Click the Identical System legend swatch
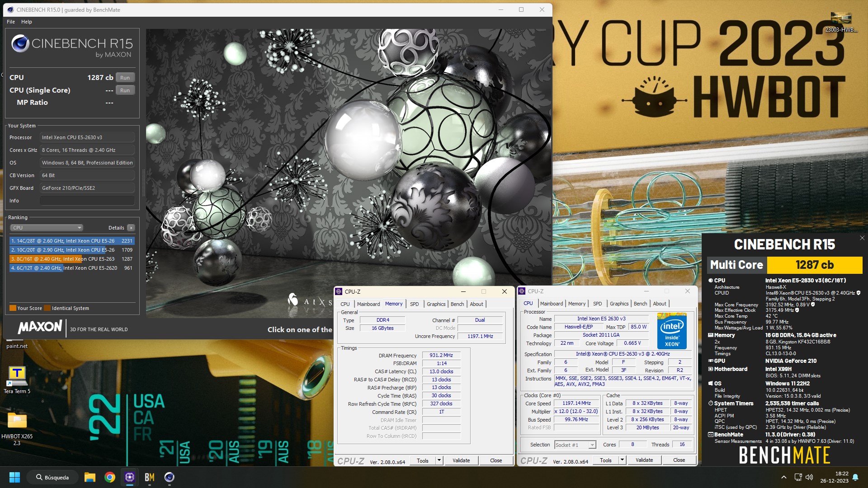The image size is (868, 488). 47,308
